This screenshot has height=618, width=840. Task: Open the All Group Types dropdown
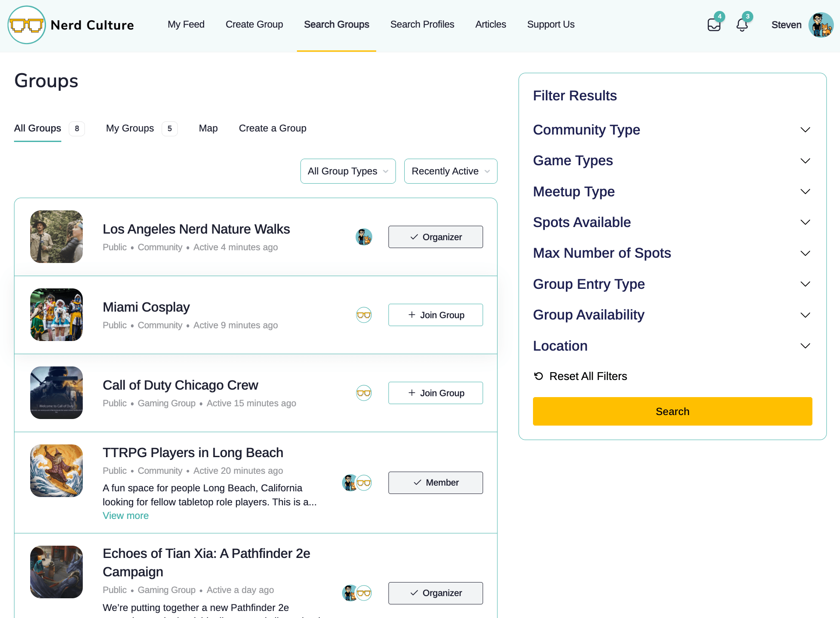point(348,171)
